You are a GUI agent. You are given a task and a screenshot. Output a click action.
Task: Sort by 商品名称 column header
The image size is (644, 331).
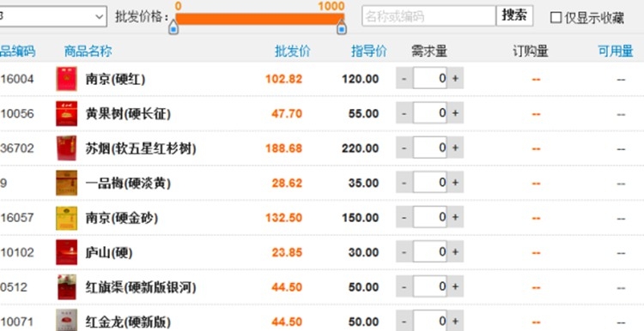(x=88, y=51)
